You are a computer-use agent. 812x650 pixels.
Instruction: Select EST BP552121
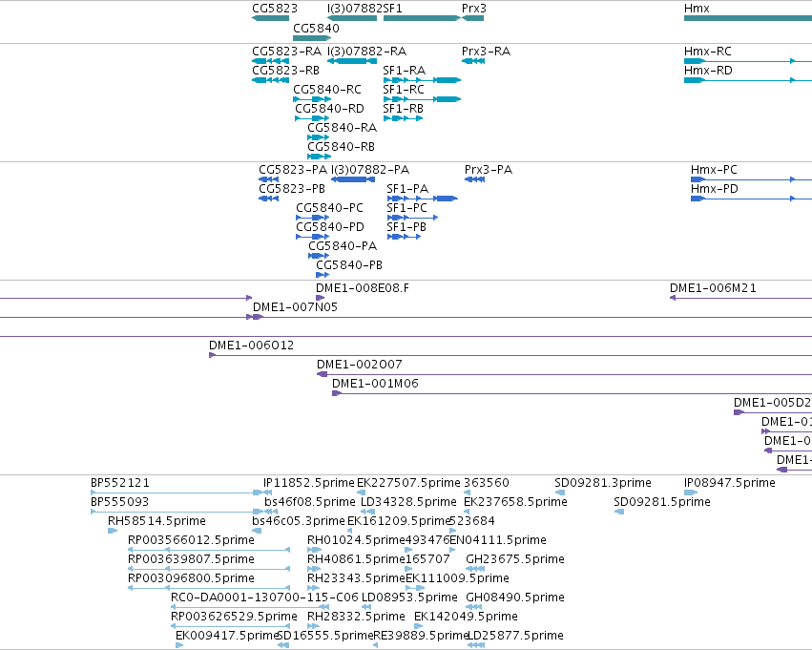point(177,493)
